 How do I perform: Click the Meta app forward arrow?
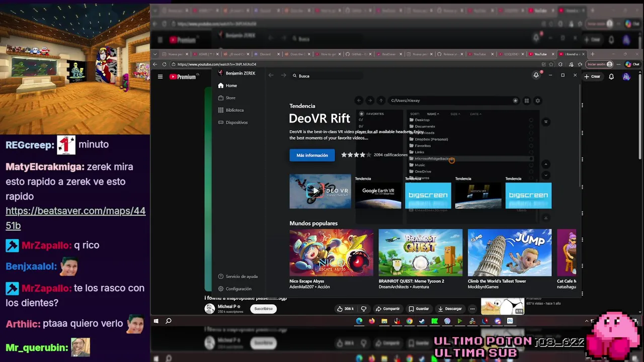283,75
